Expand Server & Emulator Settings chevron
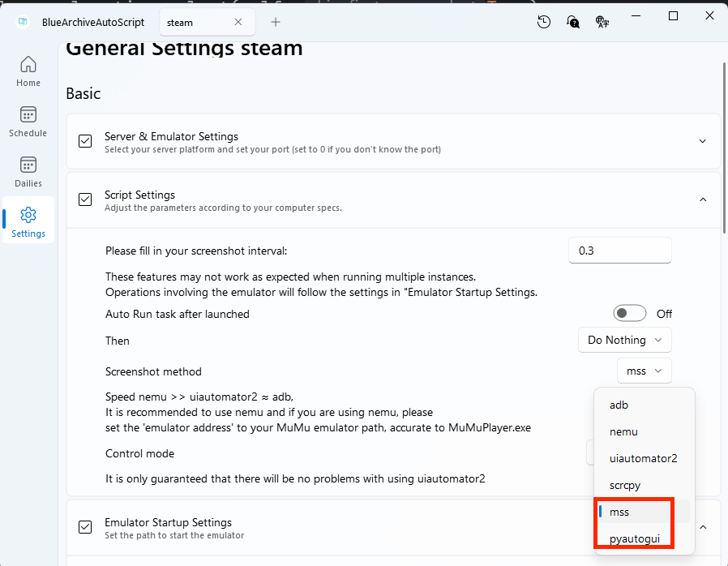Image resolution: width=728 pixels, height=566 pixels. (703, 141)
